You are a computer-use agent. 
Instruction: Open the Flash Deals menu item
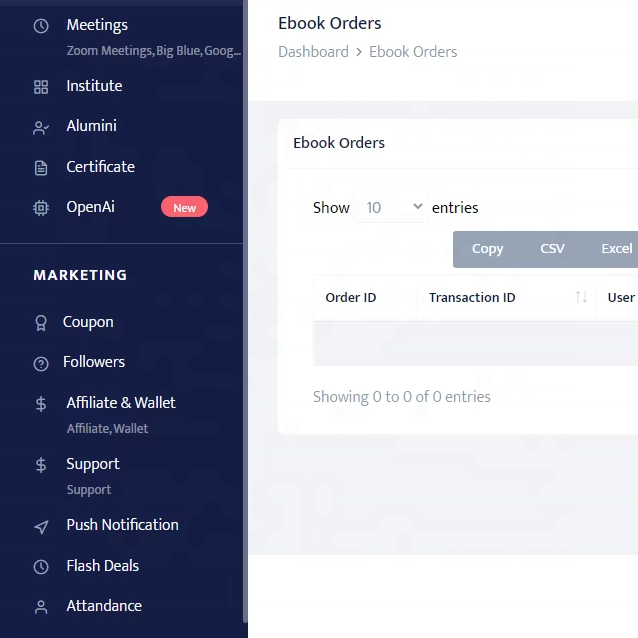[103, 566]
